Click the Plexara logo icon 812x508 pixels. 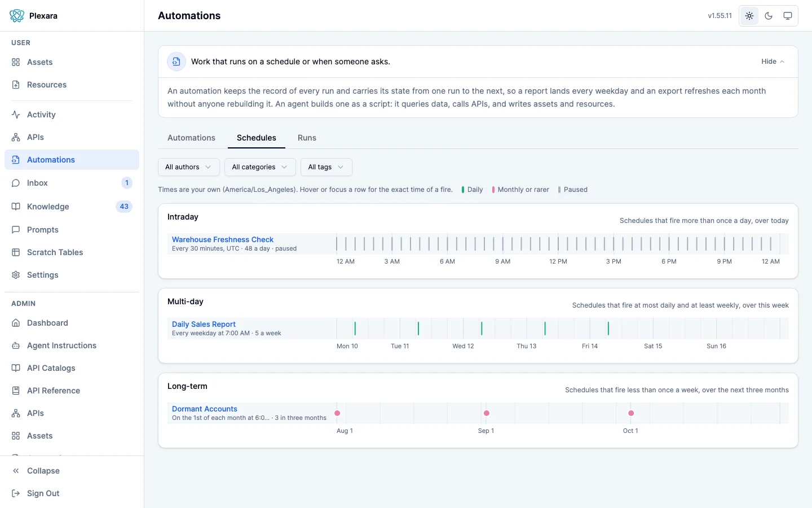(x=17, y=16)
